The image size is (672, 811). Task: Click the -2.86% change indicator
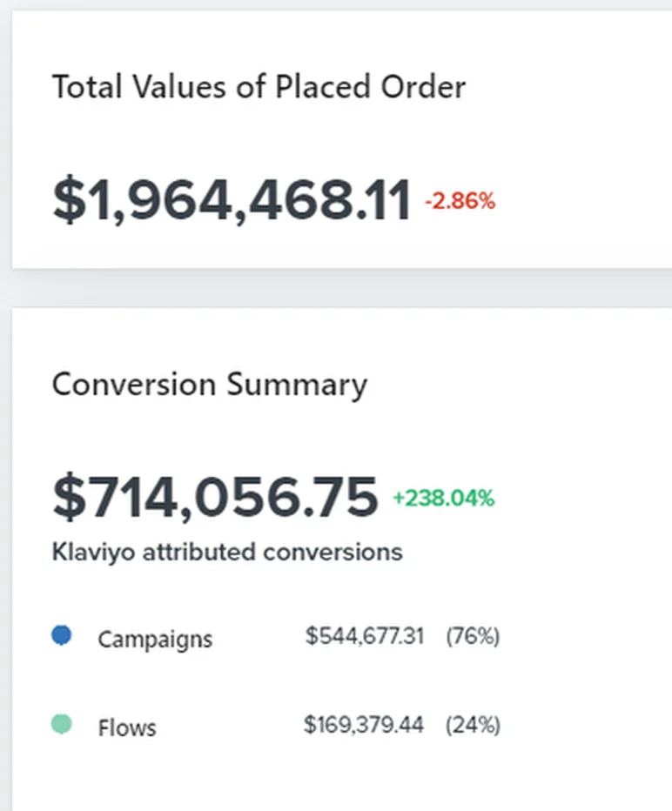click(x=460, y=201)
